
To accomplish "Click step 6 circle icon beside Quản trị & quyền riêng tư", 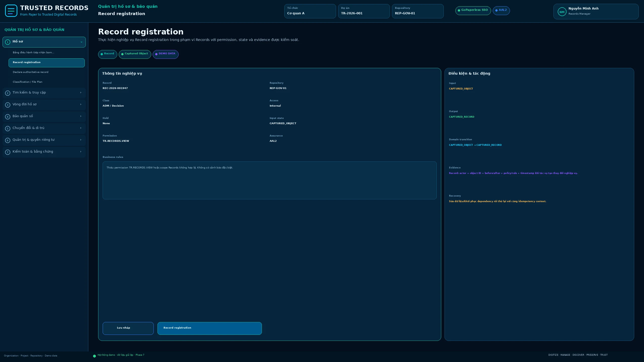I will [8, 140].
